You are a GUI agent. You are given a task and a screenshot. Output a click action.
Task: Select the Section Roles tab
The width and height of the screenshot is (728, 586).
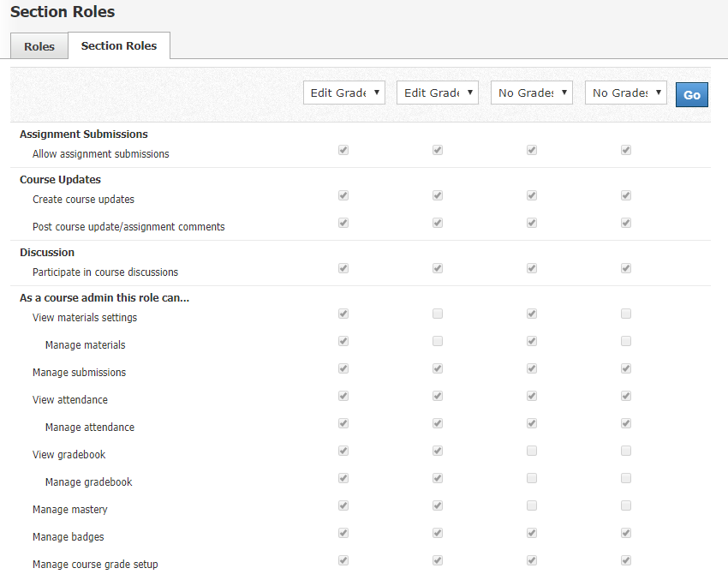118,45
